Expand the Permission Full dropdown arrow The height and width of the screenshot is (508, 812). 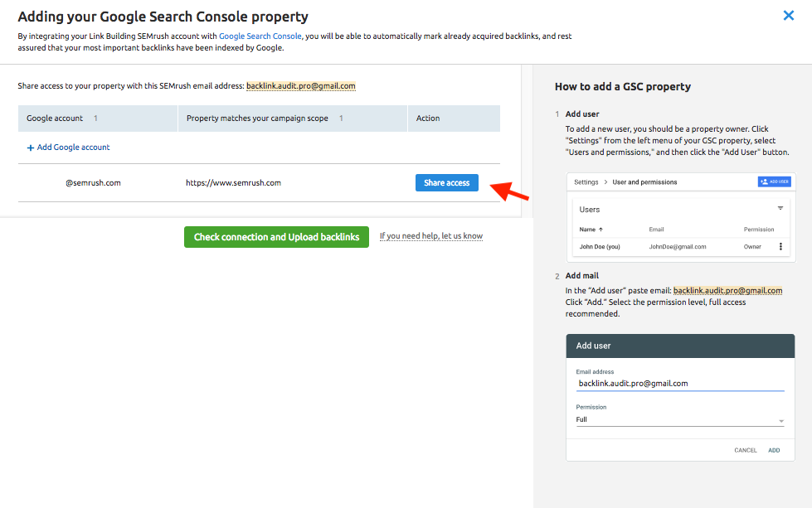click(781, 421)
